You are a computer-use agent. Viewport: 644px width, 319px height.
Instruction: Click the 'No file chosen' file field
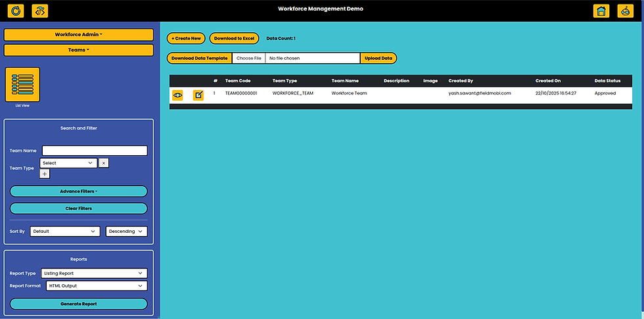tap(313, 58)
